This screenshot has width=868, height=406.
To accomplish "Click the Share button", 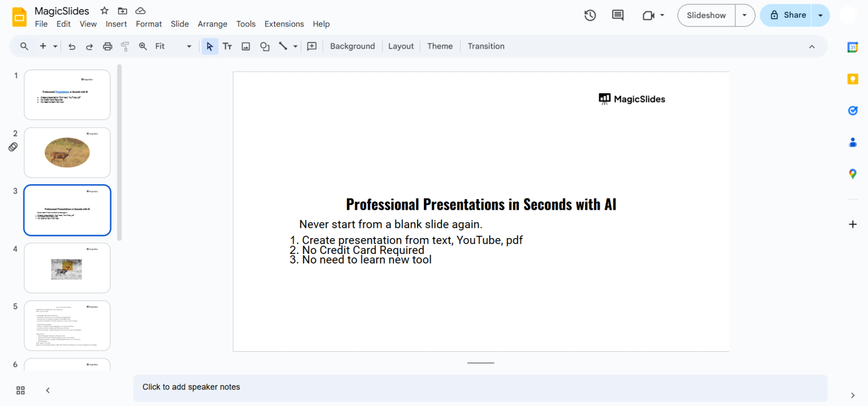I will click(786, 15).
